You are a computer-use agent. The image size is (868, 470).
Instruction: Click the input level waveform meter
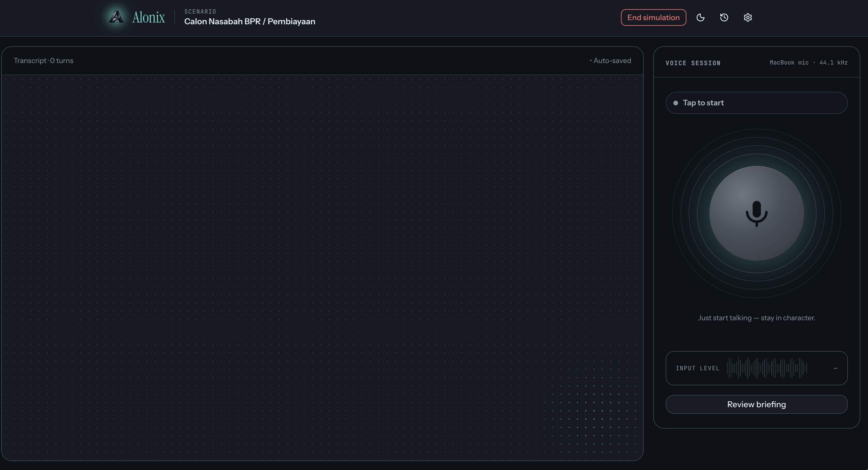tap(767, 368)
